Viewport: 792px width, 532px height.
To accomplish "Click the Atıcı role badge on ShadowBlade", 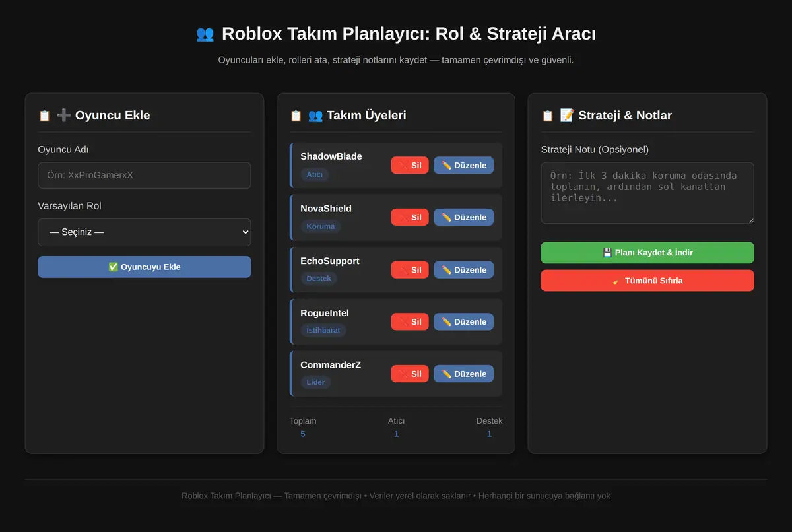I will 315,174.
